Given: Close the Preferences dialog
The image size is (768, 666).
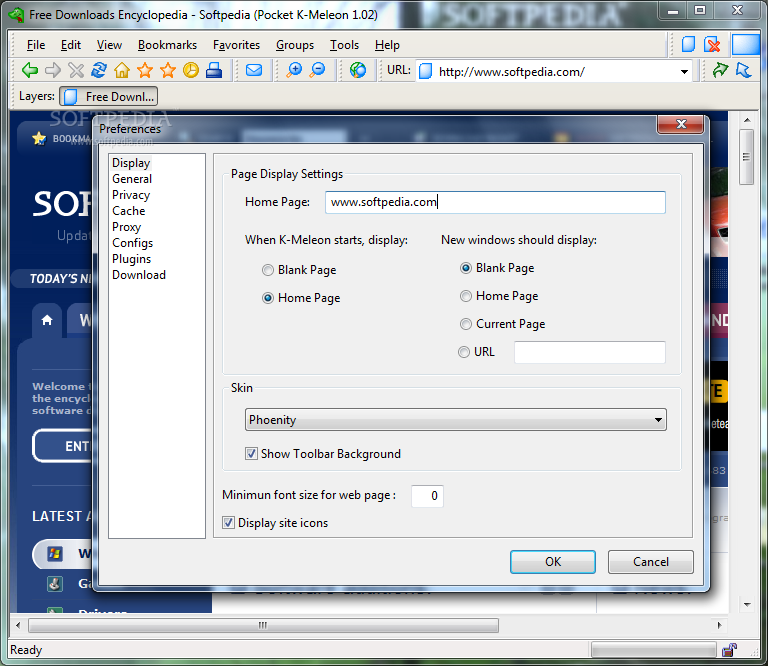Looking at the screenshot, I should coord(681,124).
